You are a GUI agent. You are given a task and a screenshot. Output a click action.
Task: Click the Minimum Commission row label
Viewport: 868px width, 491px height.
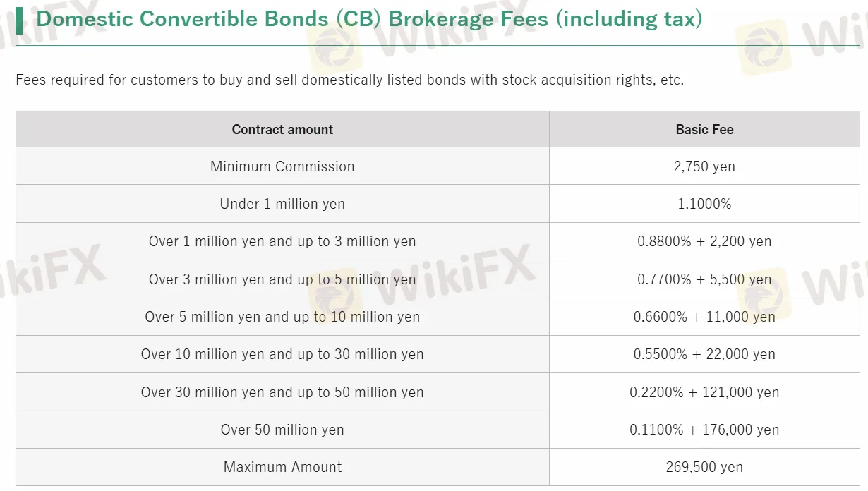coord(282,166)
